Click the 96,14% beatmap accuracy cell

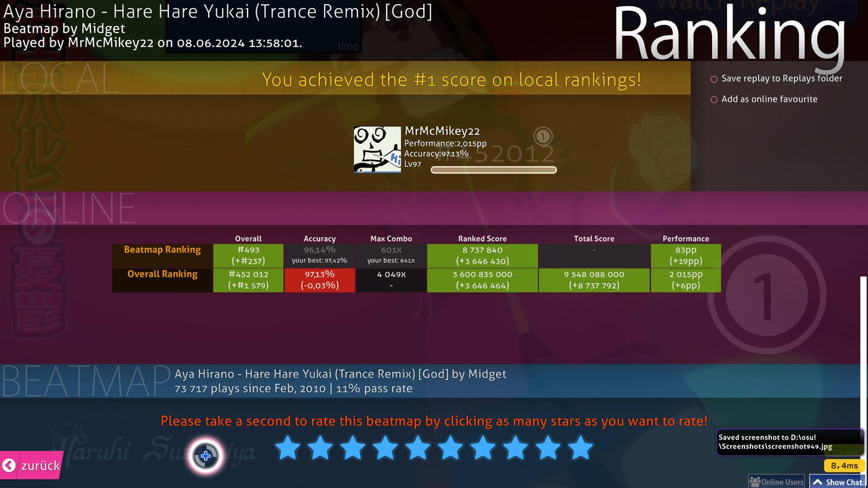click(319, 256)
